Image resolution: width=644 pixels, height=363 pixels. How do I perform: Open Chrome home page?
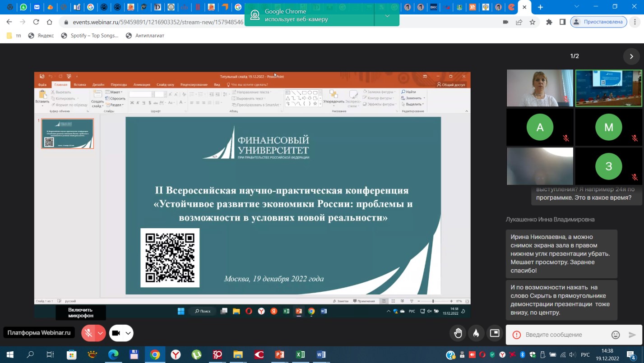click(50, 22)
